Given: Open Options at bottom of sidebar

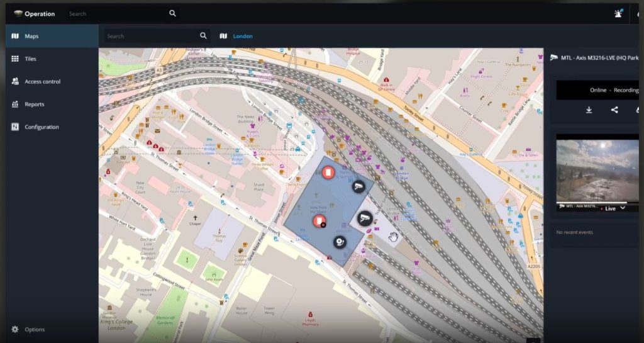Looking at the screenshot, I should 35,330.
